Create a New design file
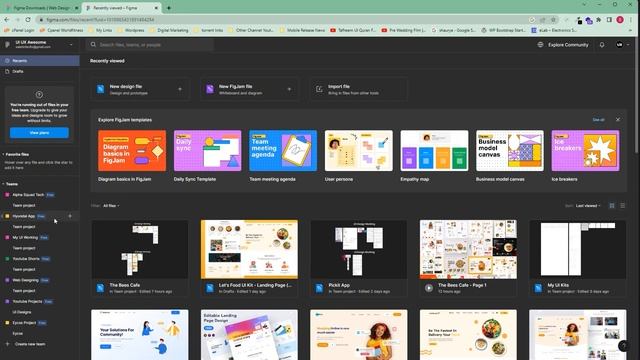640x360 pixels. pyautogui.click(x=140, y=89)
